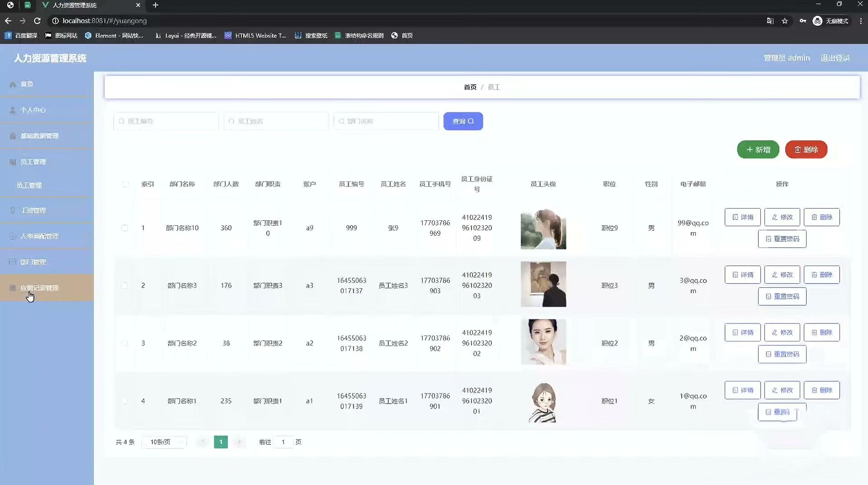Click row 删除 for employee 张9
This screenshot has height=485, width=868.
[x=821, y=217]
